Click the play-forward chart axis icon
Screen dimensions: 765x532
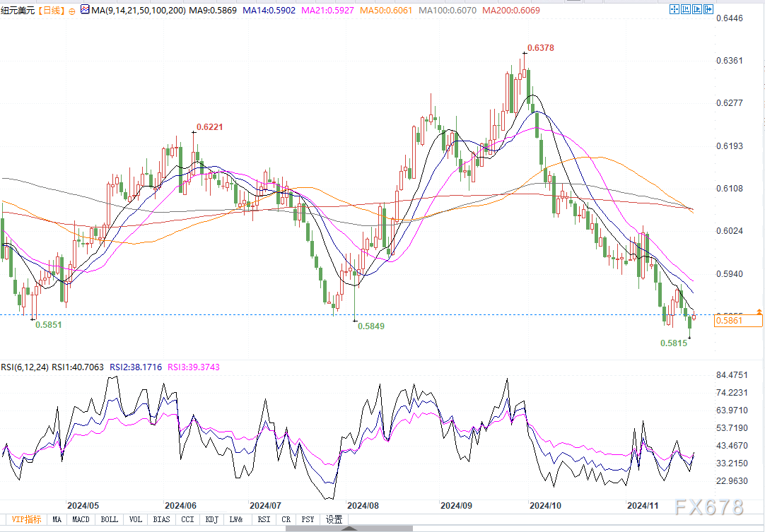pos(697,9)
